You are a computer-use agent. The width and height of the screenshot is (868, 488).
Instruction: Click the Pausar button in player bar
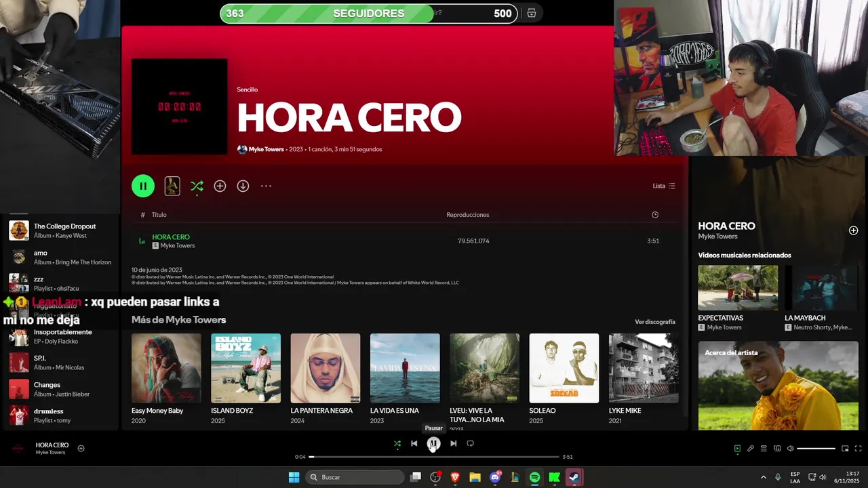pos(433,443)
